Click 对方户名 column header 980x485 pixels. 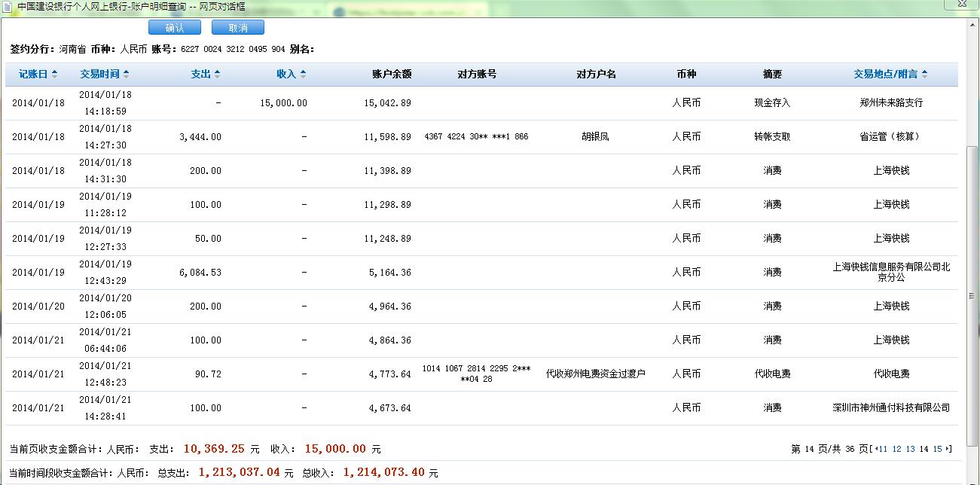[596, 75]
